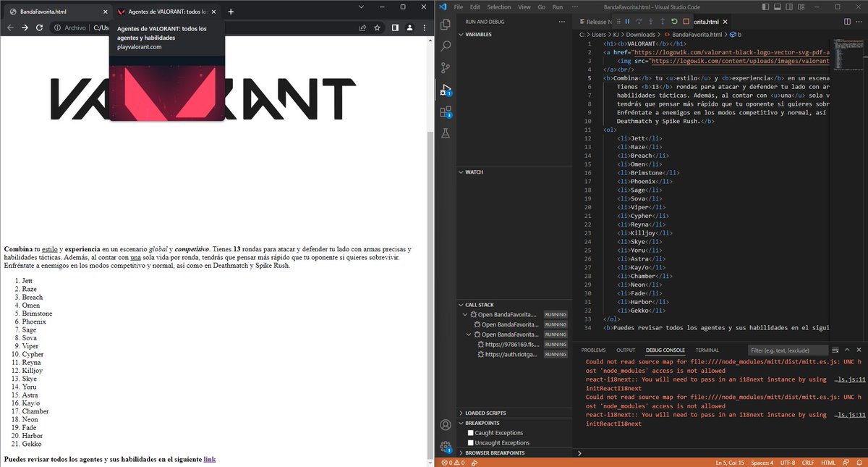The image size is (868, 467).
Task: Toggle Uncaught Exceptions breakpoint checkbox
Action: pos(470,442)
